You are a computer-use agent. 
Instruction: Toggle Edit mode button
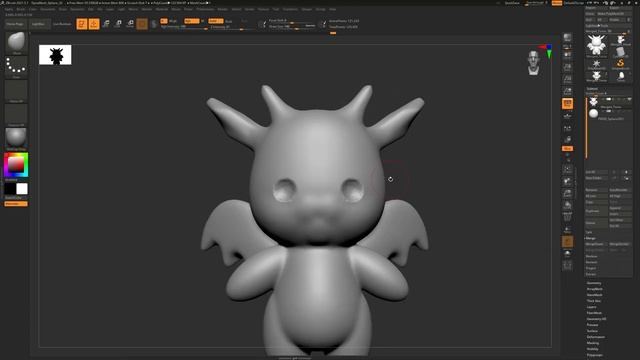click(82, 24)
